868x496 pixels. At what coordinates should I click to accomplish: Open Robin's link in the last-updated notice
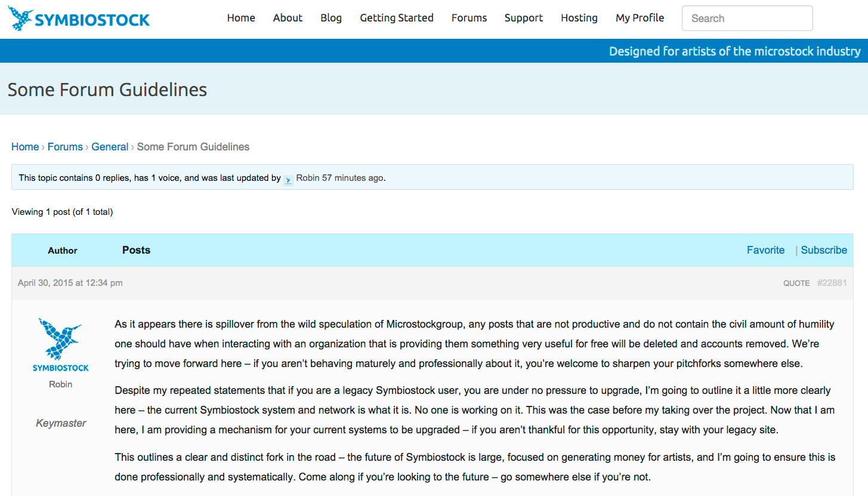pos(308,178)
